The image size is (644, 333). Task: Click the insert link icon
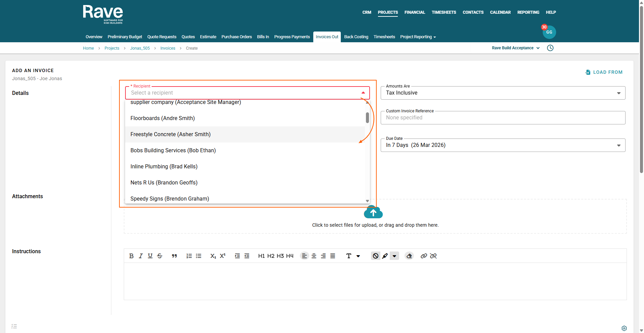(424, 256)
